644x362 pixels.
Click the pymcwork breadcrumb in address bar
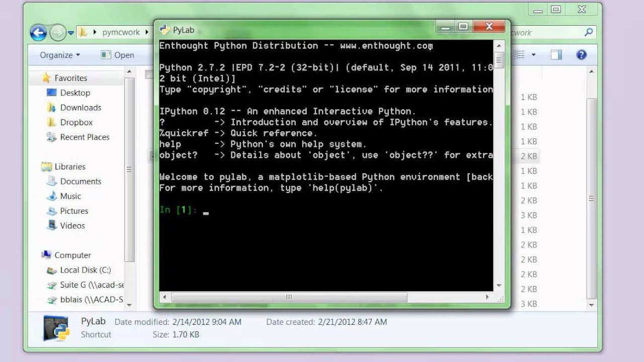point(121,32)
